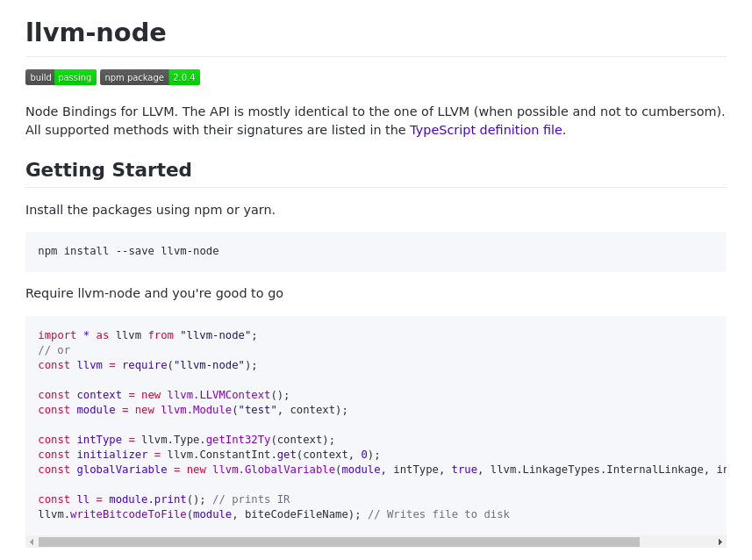This screenshot has height=560, width=752.
Task: Click the 'Install the packages using npm or yarn' text
Action: [x=150, y=210]
